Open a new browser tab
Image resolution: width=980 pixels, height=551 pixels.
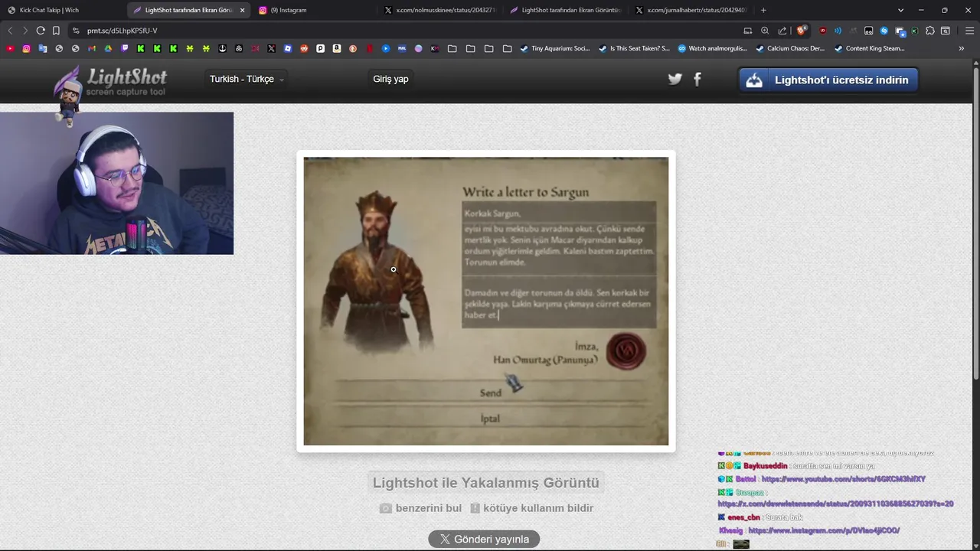763,10
